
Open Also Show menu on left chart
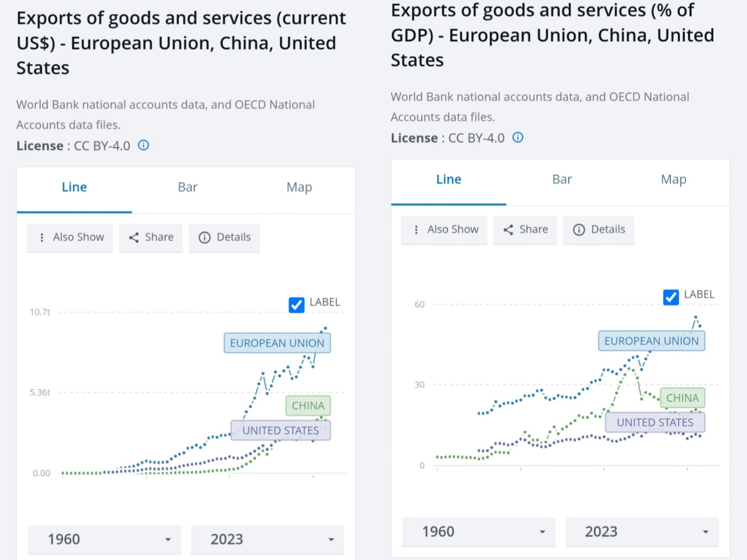[x=70, y=237]
